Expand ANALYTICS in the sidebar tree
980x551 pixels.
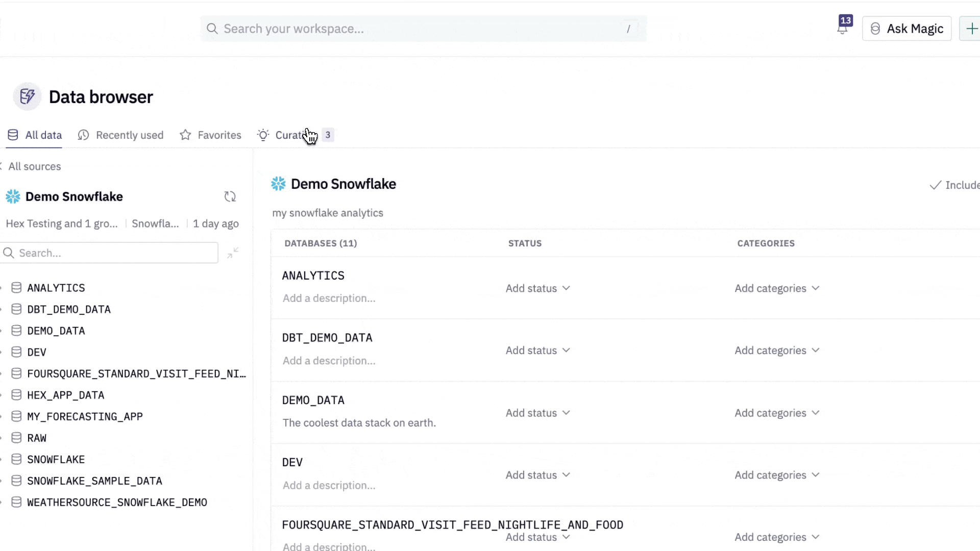click(x=2, y=288)
